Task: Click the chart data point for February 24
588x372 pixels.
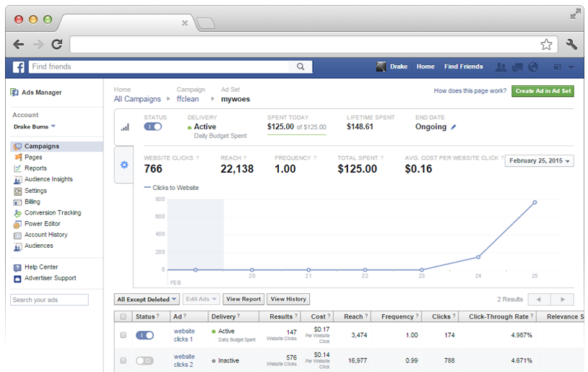Action: point(478,257)
